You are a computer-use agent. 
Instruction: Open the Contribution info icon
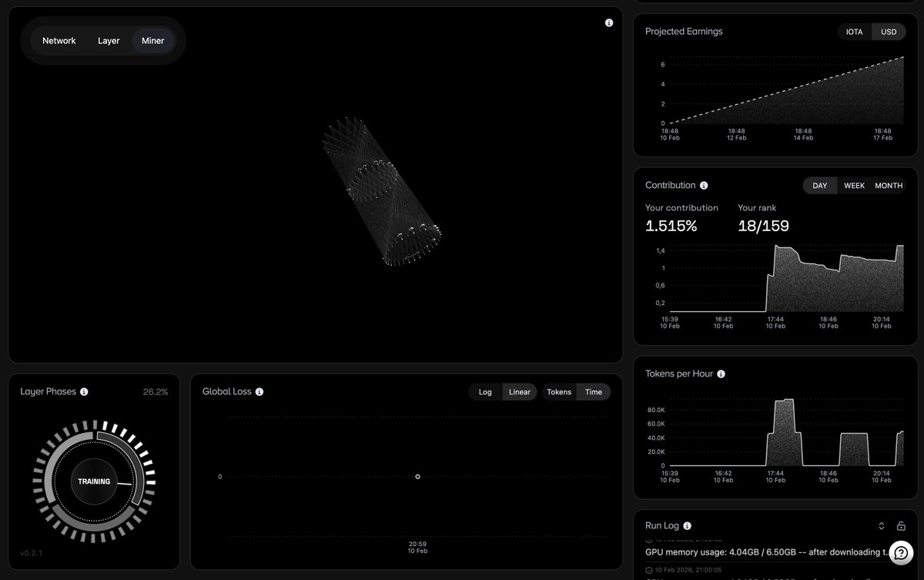coord(704,186)
